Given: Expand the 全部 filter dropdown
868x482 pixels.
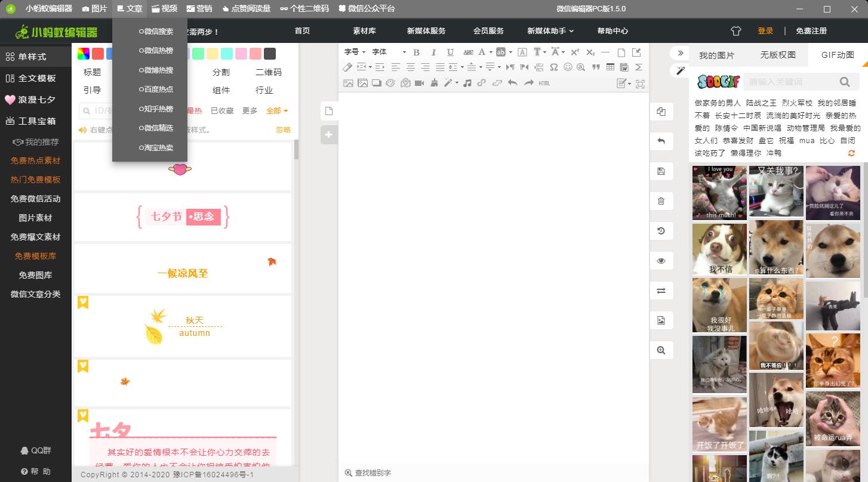Looking at the screenshot, I should pyautogui.click(x=277, y=111).
